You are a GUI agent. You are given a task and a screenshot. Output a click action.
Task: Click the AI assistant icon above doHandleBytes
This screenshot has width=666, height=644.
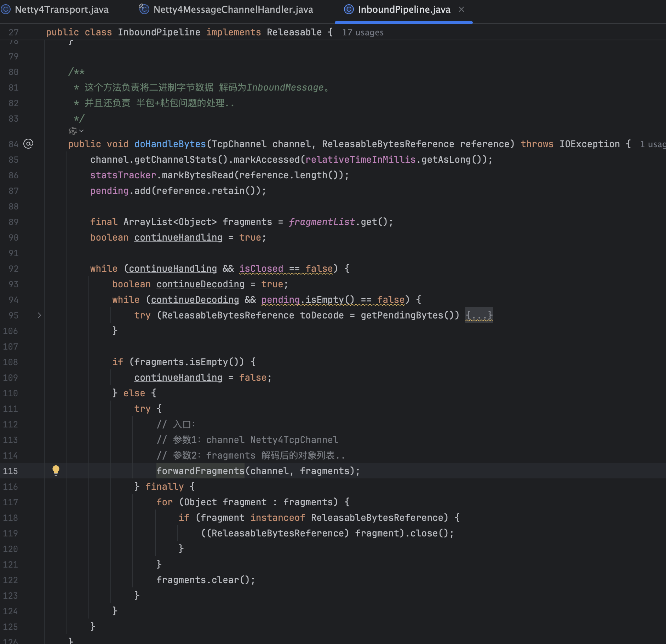pos(73,131)
